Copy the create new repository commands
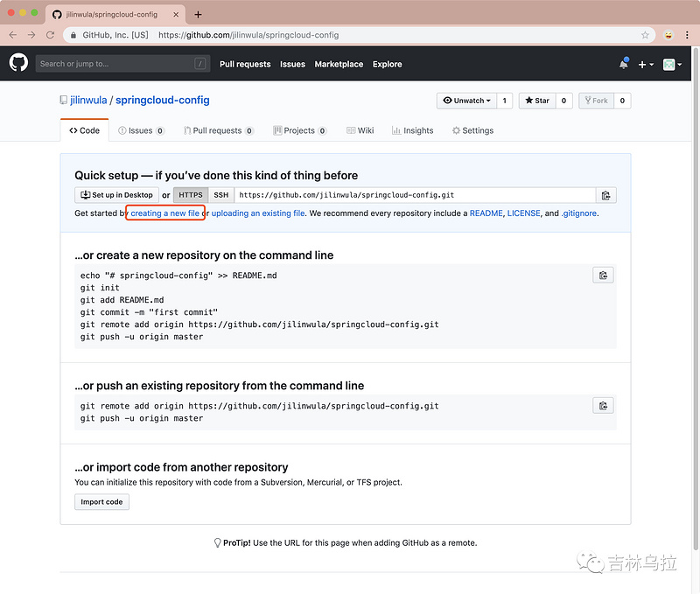Image resolution: width=700 pixels, height=594 pixels. 603,276
